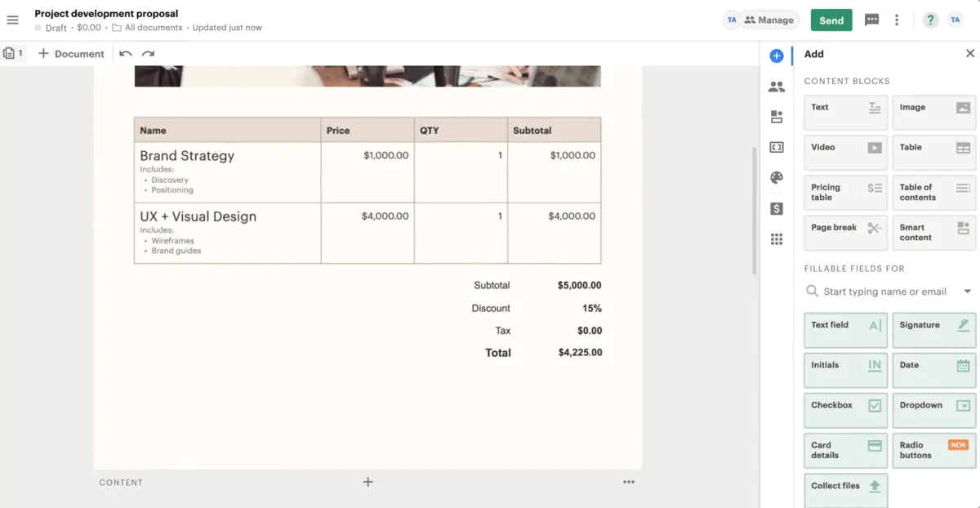Screen dimensions: 980x508
Task: Add a Radio buttons field
Action: pos(934,450)
